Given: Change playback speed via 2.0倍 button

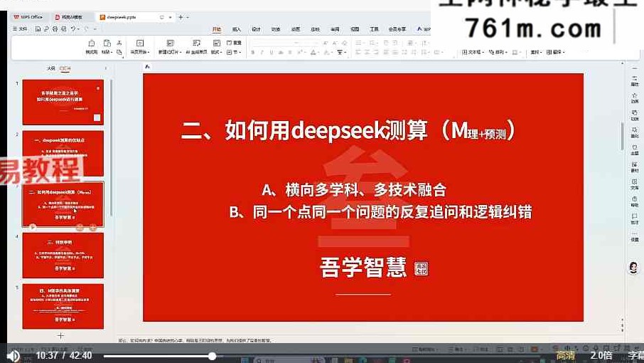Looking at the screenshot, I should (x=601, y=356).
